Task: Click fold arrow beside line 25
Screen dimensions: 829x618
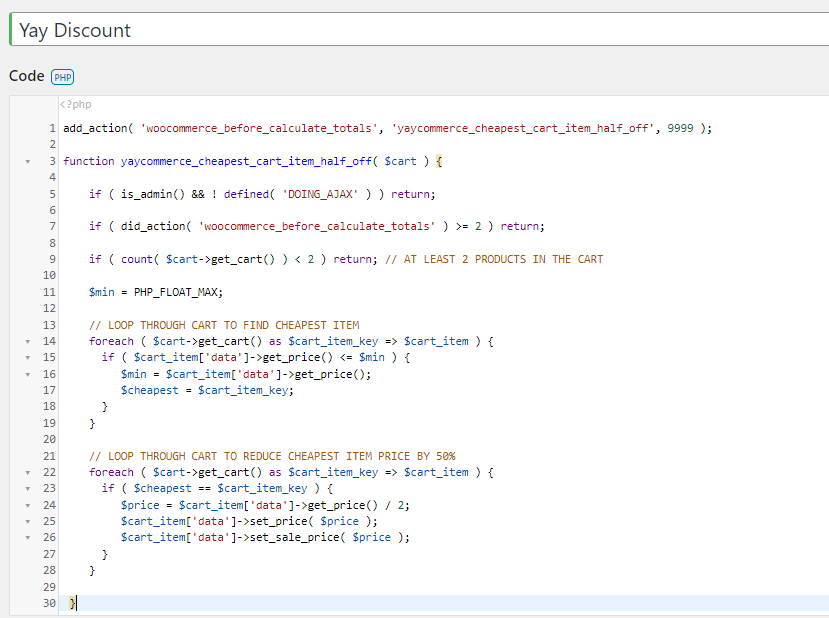Action: [x=28, y=522]
